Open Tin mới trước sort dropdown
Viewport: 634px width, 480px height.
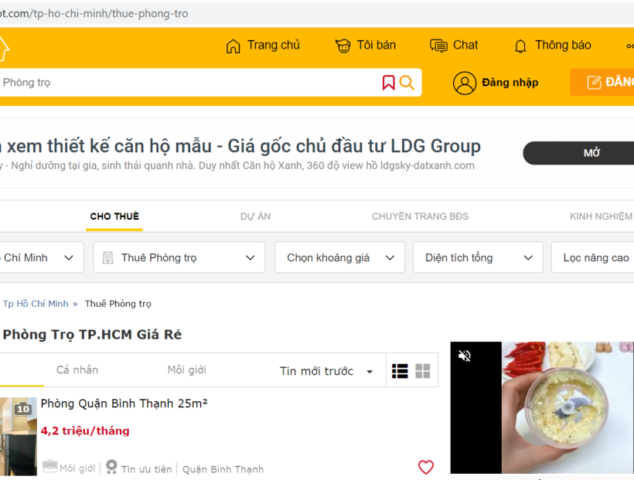click(x=326, y=371)
